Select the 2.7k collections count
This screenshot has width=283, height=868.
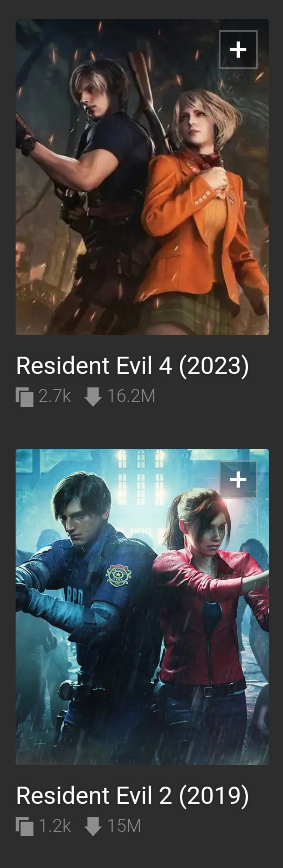point(55,396)
